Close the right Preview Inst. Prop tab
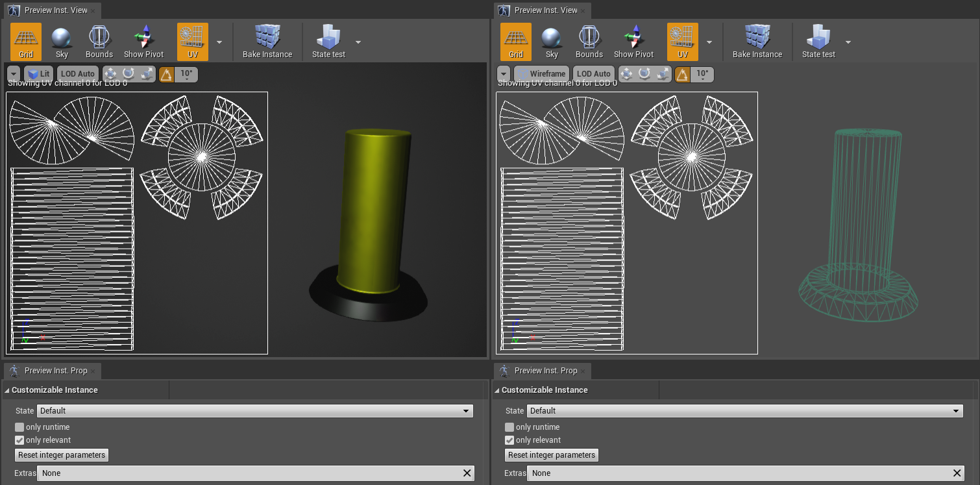This screenshot has width=980, height=485. pos(583,371)
